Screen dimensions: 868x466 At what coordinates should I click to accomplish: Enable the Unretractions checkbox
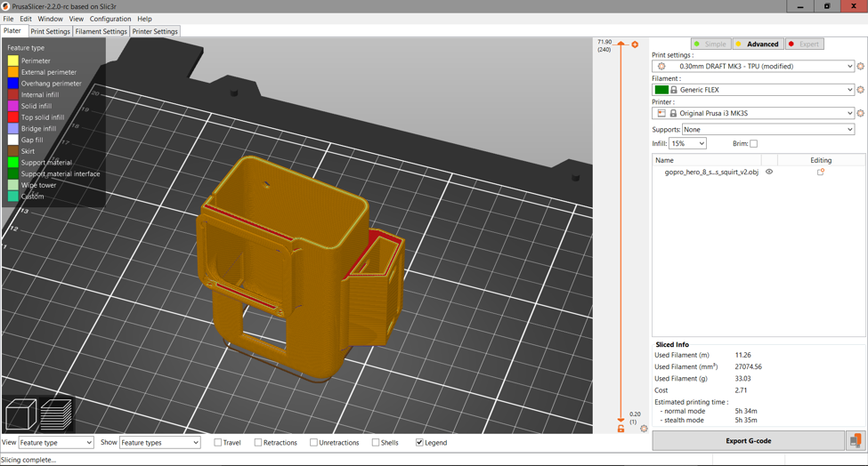click(x=314, y=442)
